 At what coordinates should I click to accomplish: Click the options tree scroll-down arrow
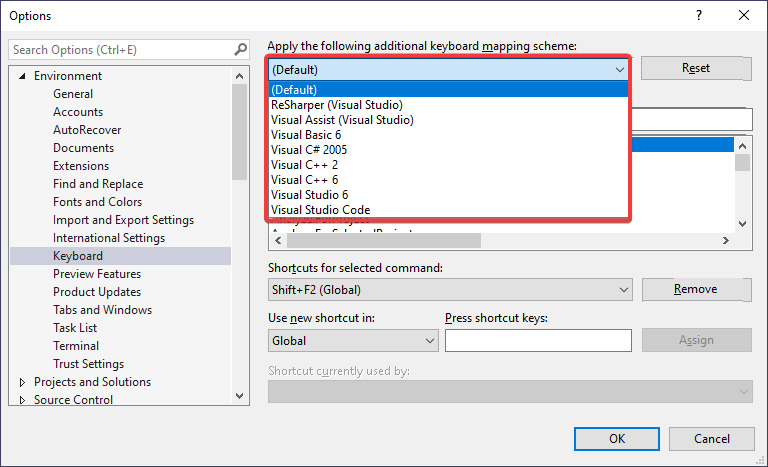[x=239, y=395]
